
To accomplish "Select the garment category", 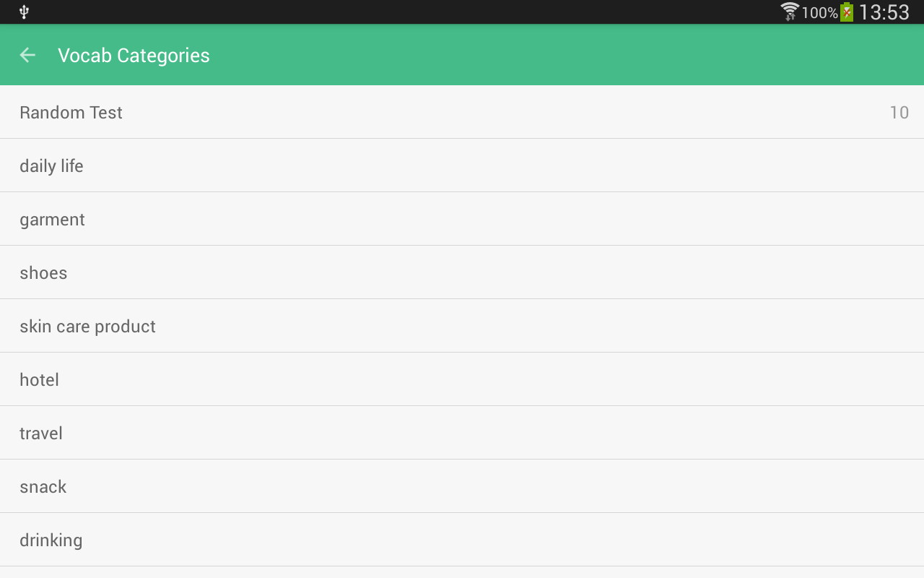I will 52,219.
